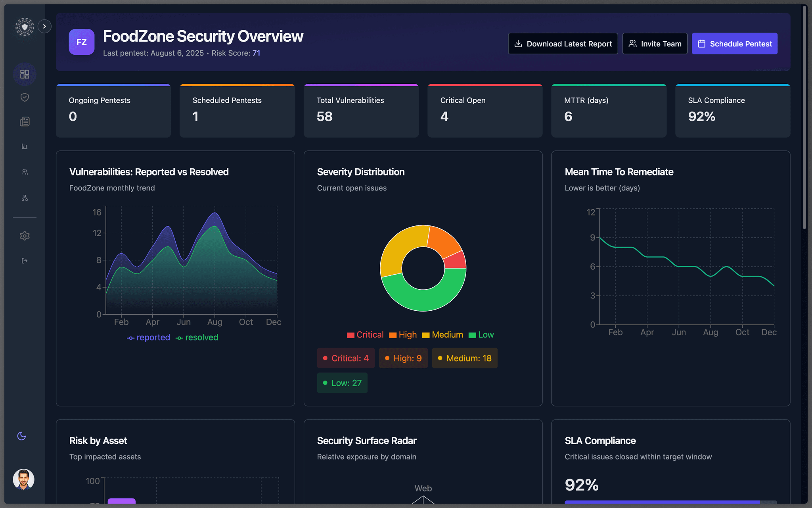The height and width of the screenshot is (508, 812).
Task: Click the Invite Team button
Action: (655, 44)
